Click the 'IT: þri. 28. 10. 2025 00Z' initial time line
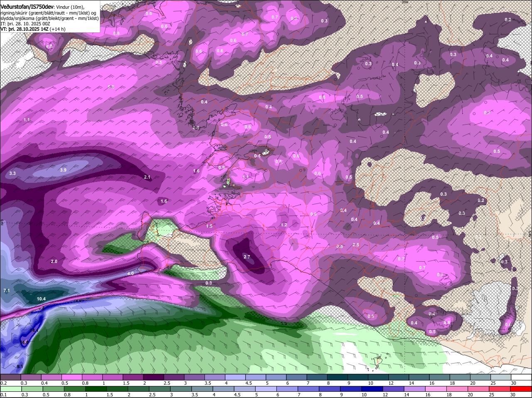Image resolution: width=532 pixels, height=398 pixels. tap(25, 24)
